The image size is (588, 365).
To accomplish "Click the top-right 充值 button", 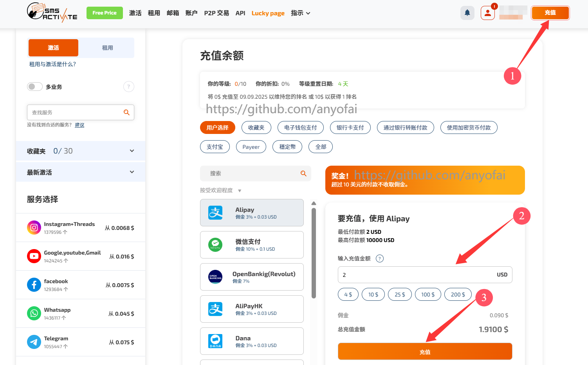I will tap(550, 13).
